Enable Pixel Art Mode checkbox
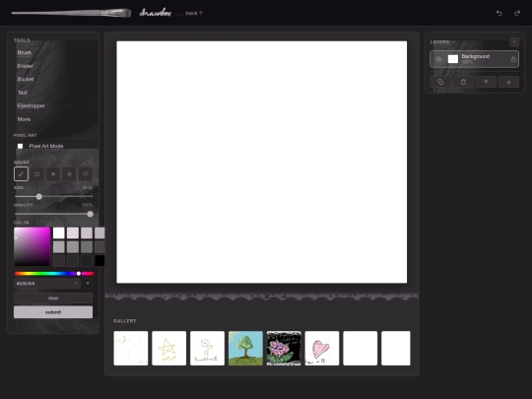Image resolution: width=532 pixels, height=399 pixels. tap(21, 146)
